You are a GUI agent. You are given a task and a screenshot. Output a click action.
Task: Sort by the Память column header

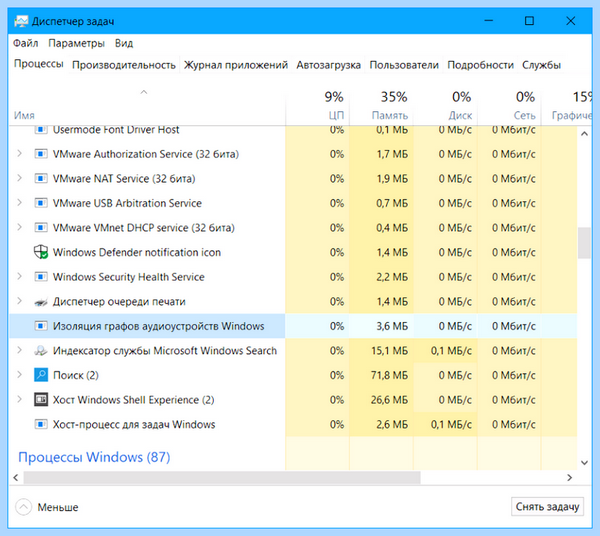coord(381,104)
